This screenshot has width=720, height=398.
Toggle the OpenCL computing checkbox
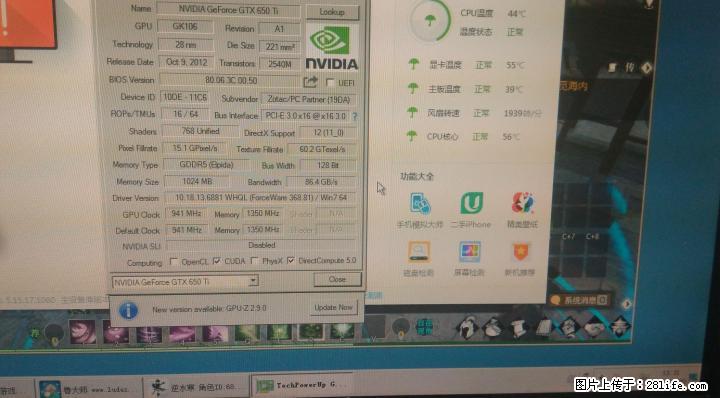tap(174, 262)
